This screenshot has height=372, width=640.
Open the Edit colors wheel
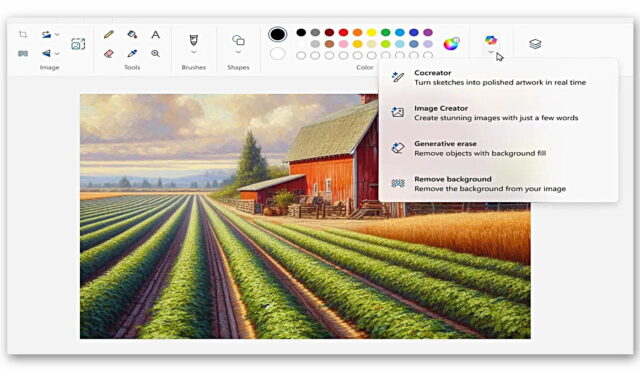[x=451, y=43]
